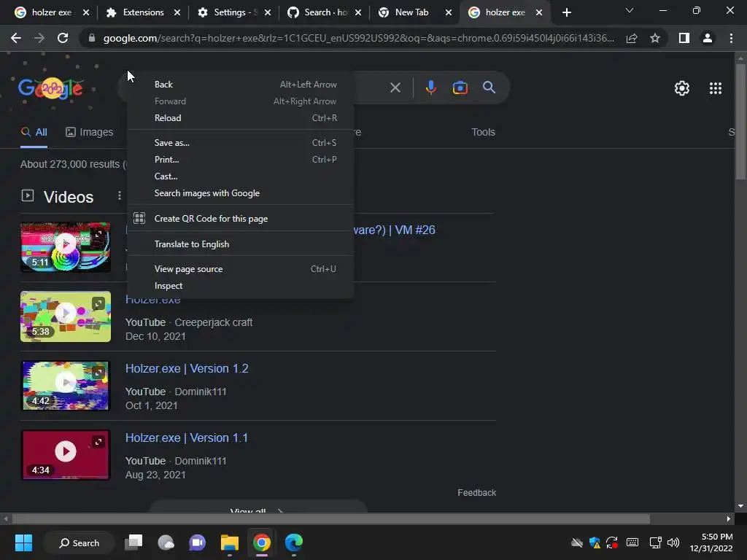
Task: Click the Google 2022 doodle logo
Action: (50, 88)
